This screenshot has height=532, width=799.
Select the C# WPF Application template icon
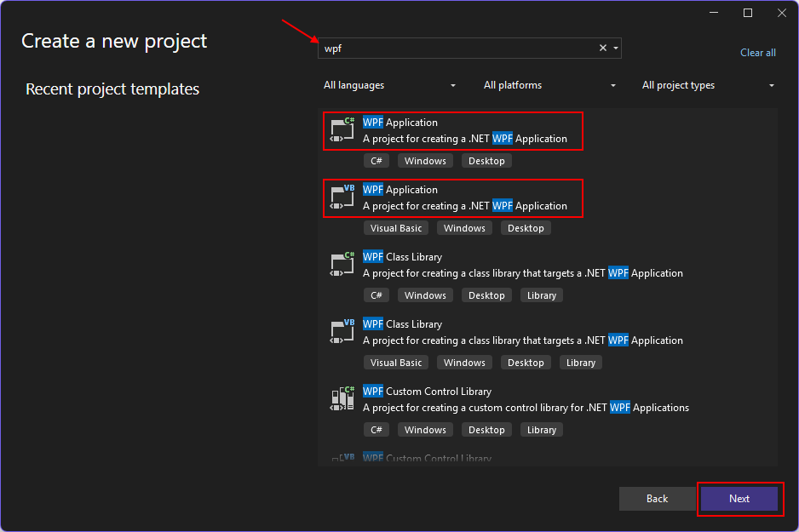(342, 130)
